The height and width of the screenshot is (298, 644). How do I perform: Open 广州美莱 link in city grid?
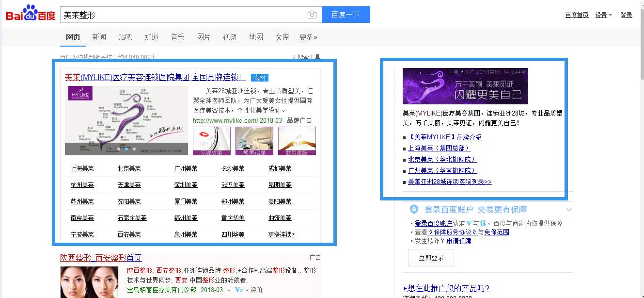coord(186,168)
